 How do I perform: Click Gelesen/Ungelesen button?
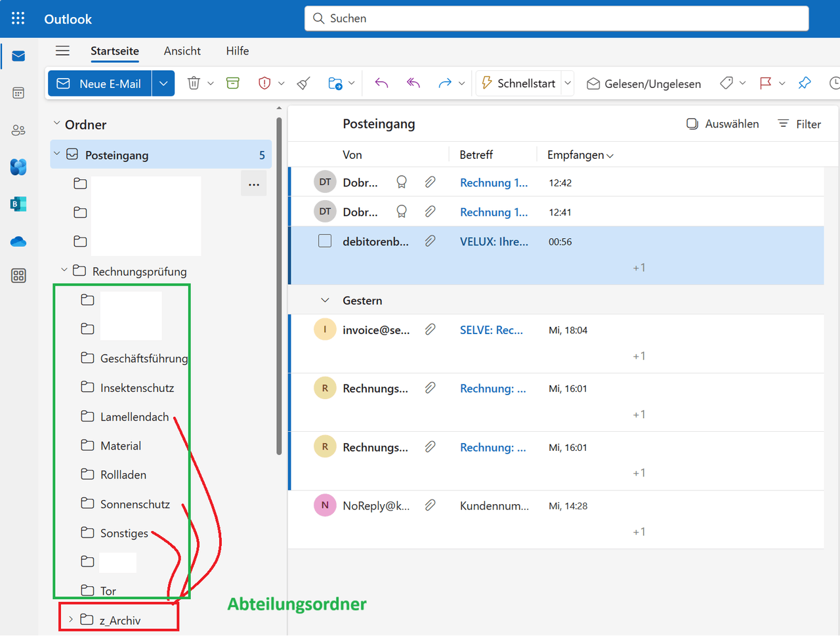(x=644, y=83)
